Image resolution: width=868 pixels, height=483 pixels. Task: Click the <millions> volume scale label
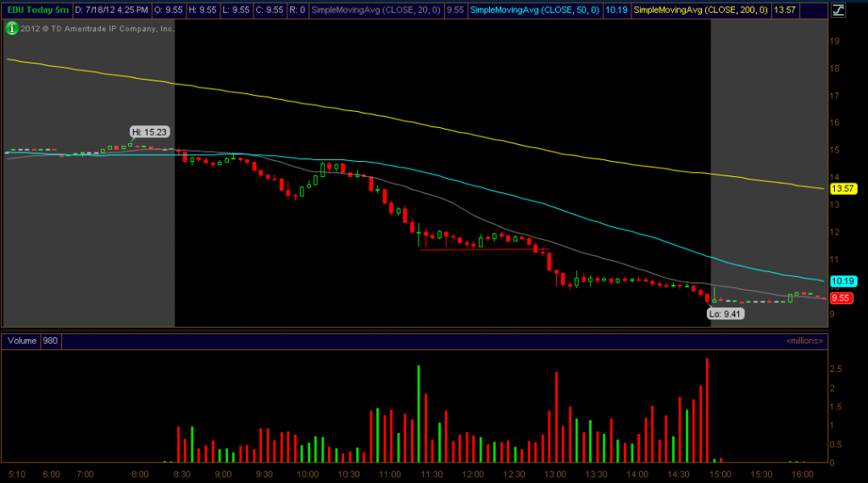[x=804, y=341]
